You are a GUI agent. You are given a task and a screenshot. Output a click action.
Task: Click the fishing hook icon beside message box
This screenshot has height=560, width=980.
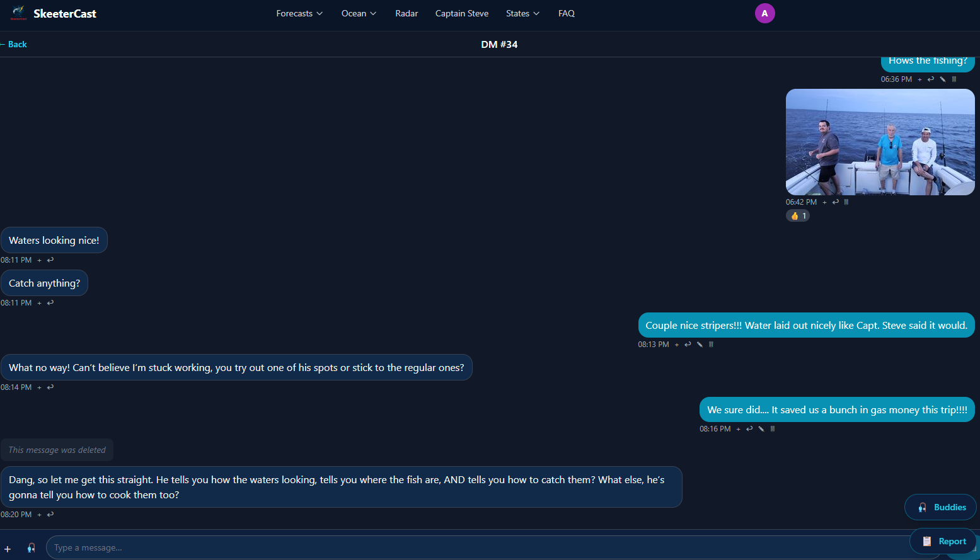click(31, 548)
